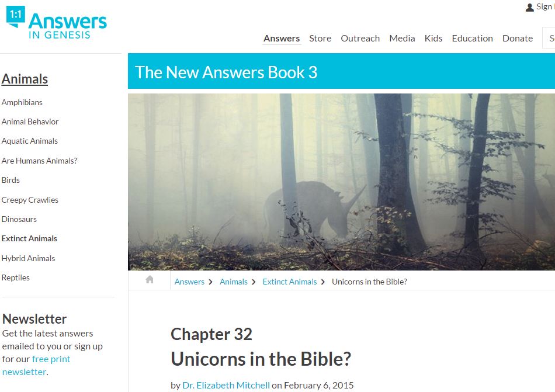Open Hybrid Animals category

tap(28, 258)
